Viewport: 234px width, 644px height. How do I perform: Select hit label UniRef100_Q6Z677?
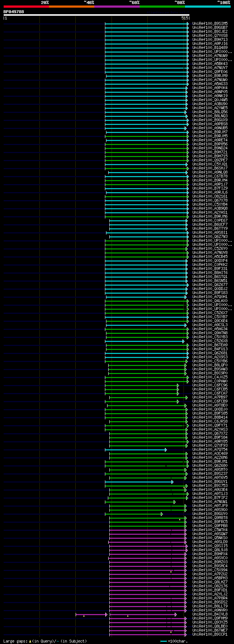(210, 285)
